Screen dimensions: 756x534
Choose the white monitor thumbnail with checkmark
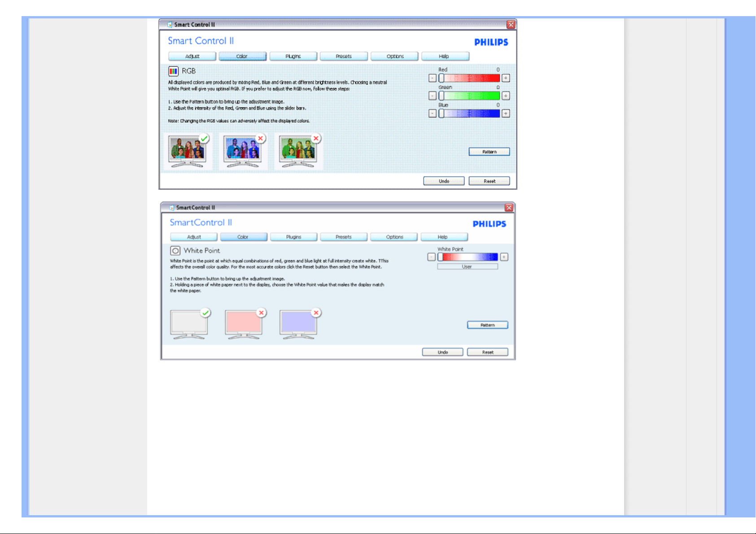pyautogui.click(x=189, y=324)
